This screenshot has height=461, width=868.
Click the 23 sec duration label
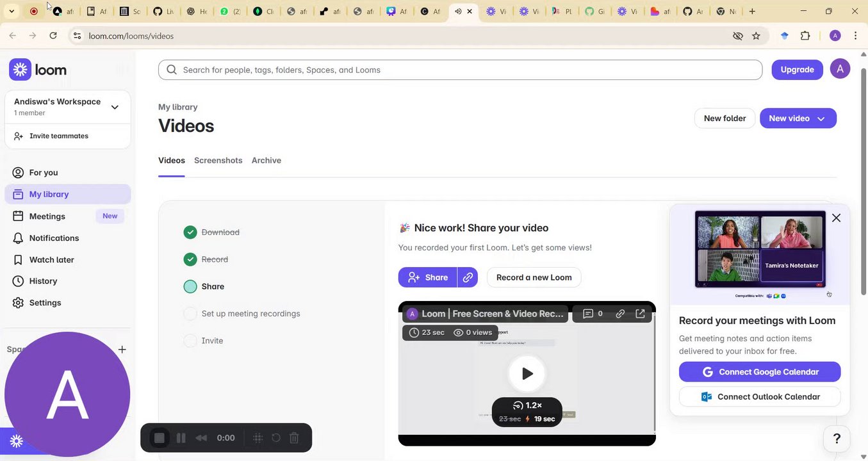click(427, 332)
